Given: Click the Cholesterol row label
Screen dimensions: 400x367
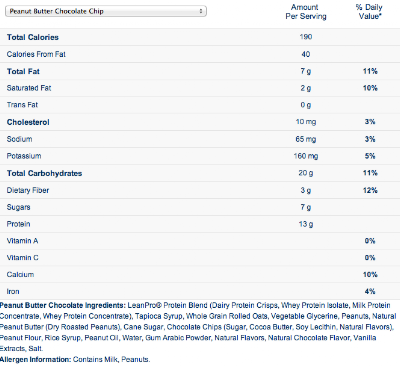Looking at the screenshot, I should click(28, 122).
